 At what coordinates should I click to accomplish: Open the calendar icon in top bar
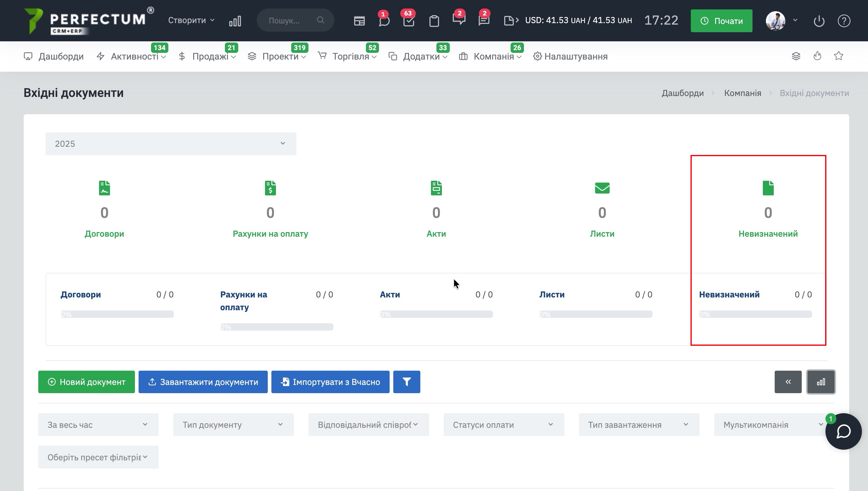[x=359, y=21]
